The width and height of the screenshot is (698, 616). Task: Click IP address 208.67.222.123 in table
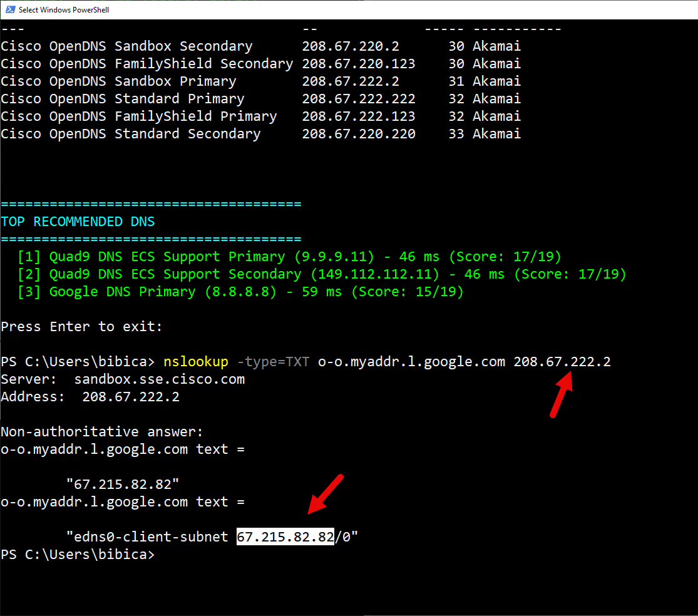pyautogui.click(x=359, y=116)
